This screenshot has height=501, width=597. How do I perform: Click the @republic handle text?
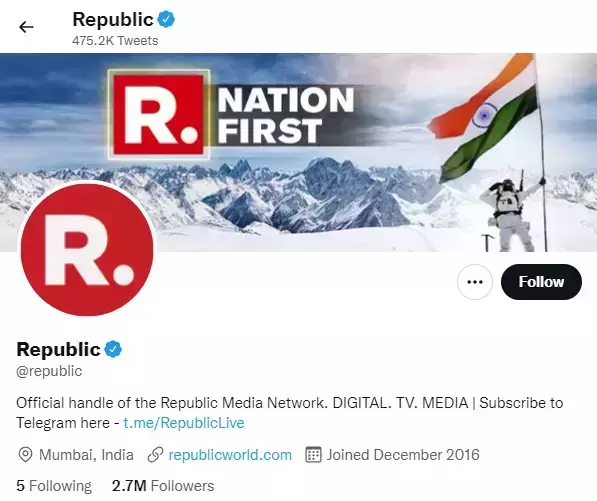click(x=49, y=371)
